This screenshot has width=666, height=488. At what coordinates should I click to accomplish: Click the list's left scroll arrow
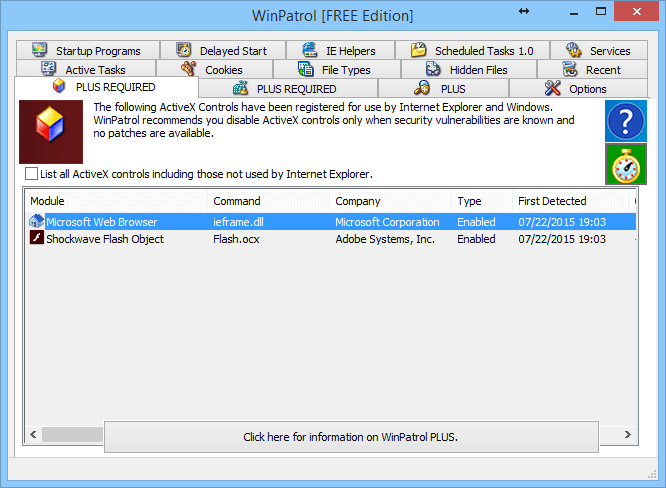[x=33, y=434]
